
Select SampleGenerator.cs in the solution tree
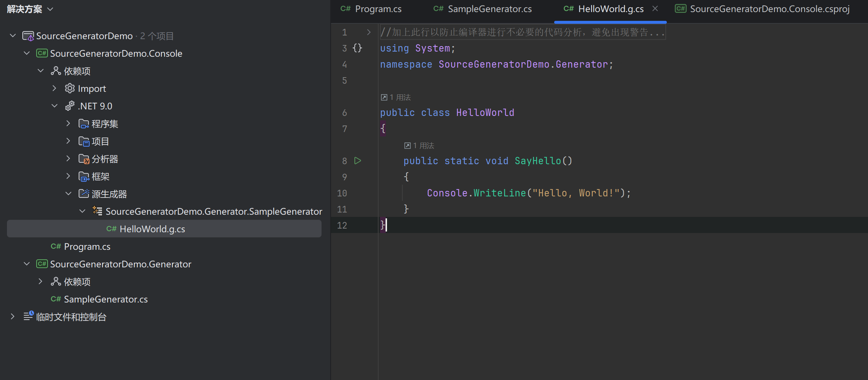point(105,299)
